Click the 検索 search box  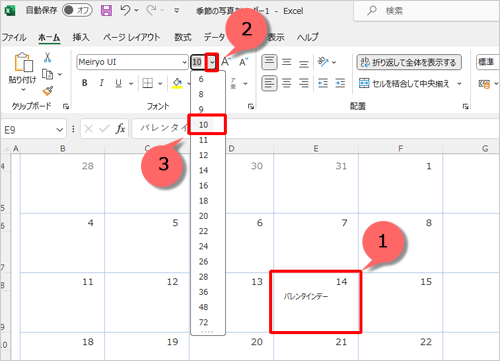427,11
